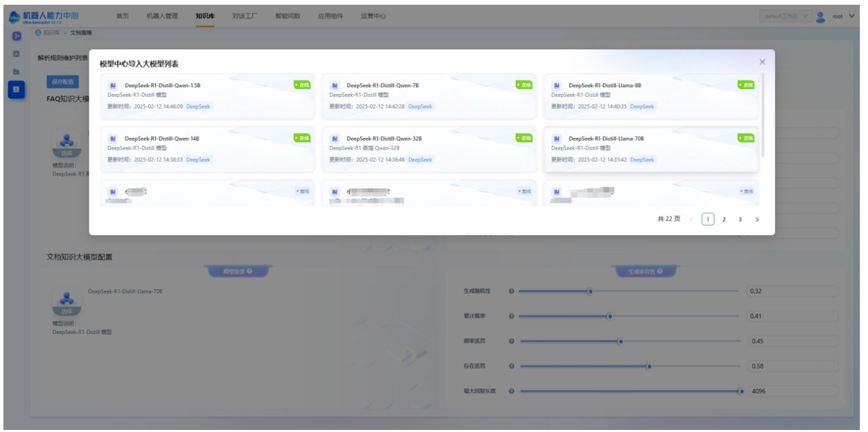Go to previous page in the model list

(x=691, y=219)
